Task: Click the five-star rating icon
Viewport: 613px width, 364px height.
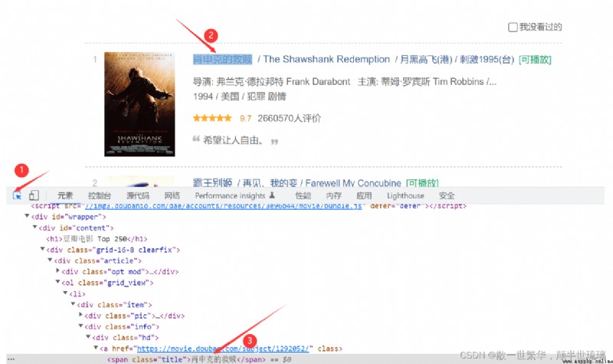Action: click(212, 118)
